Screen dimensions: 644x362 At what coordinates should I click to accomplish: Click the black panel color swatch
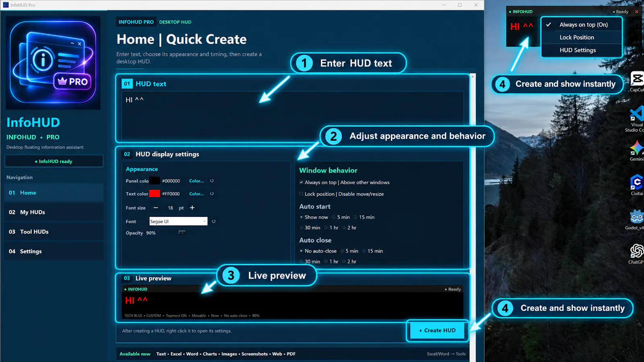click(155, 181)
